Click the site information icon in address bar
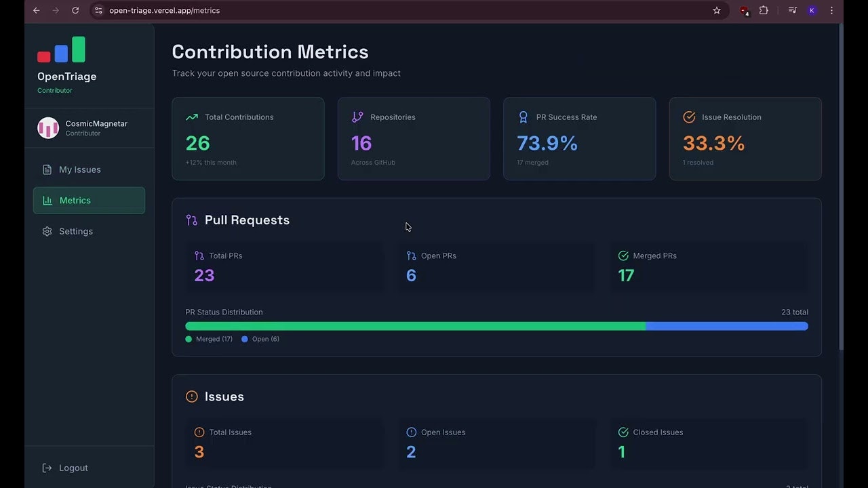The image size is (868, 488). (98, 10)
